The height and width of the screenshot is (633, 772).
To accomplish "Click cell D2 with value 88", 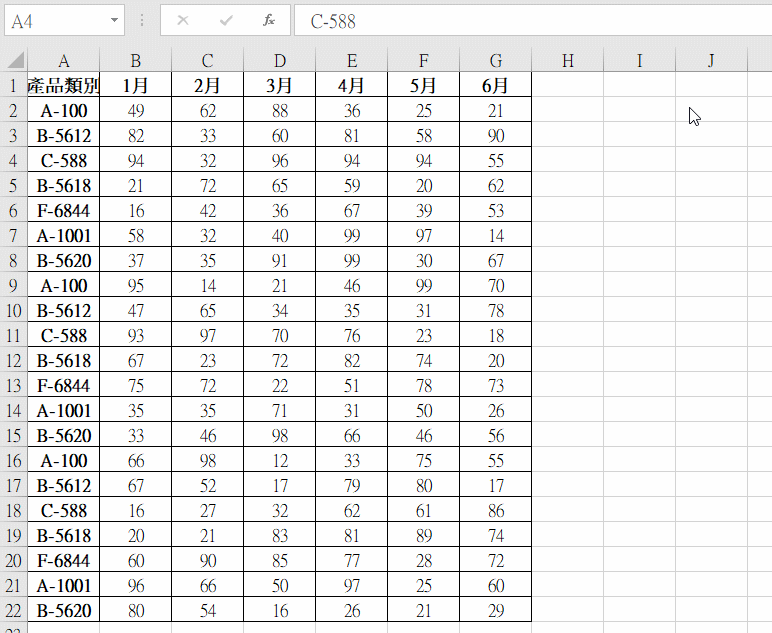I will (280, 110).
